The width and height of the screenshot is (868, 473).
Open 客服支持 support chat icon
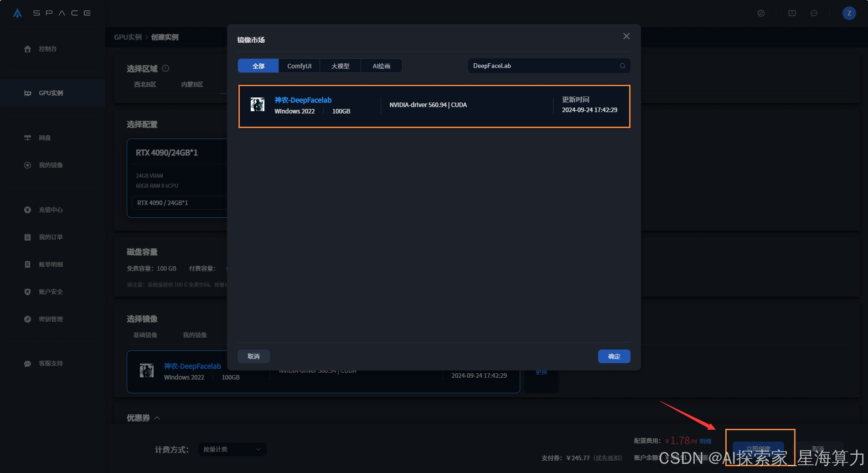tap(27, 364)
